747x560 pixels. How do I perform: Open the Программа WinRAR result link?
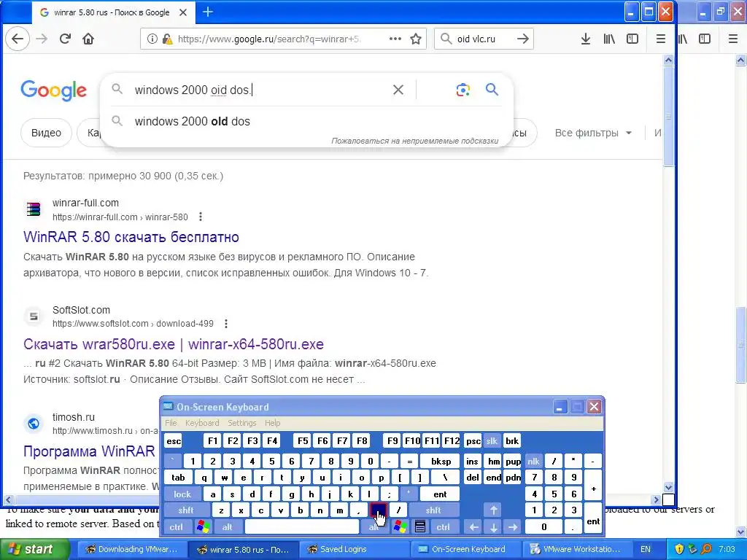click(89, 451)
